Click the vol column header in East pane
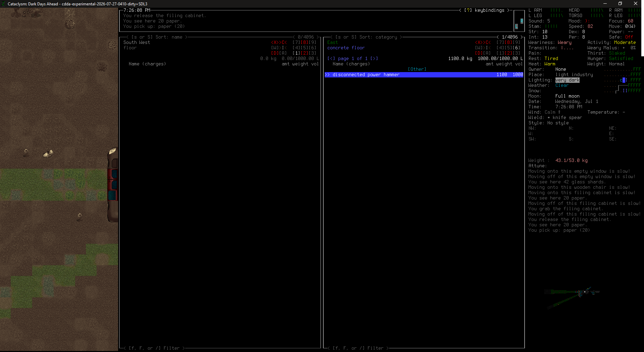Image resolution: width=644 pixels, height=352 pixels. [519, 64]
